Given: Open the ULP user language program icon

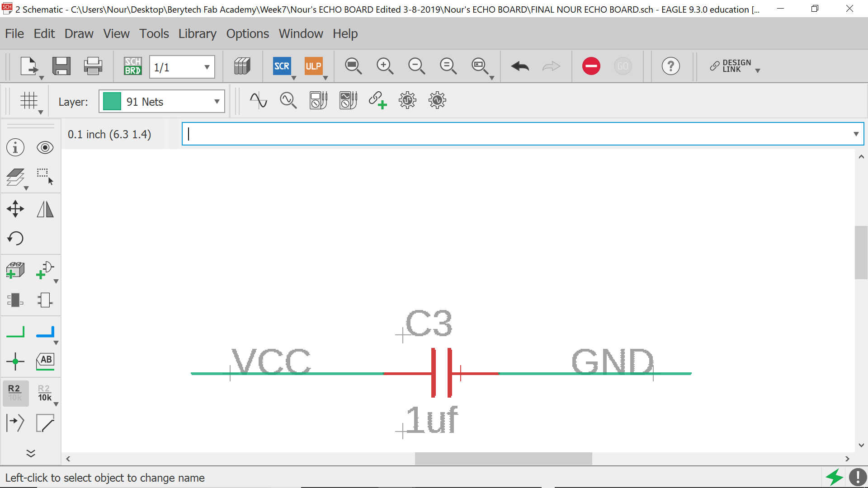Looking at the screenshot, I should pyautogui.click(x=313, y=66).
